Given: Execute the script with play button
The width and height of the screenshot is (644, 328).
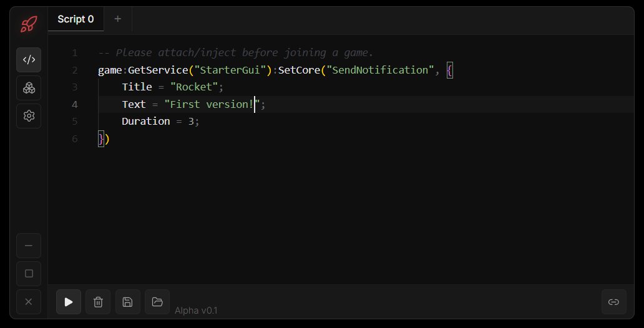Looking at the screenshot, I should (x=69, y=302).
